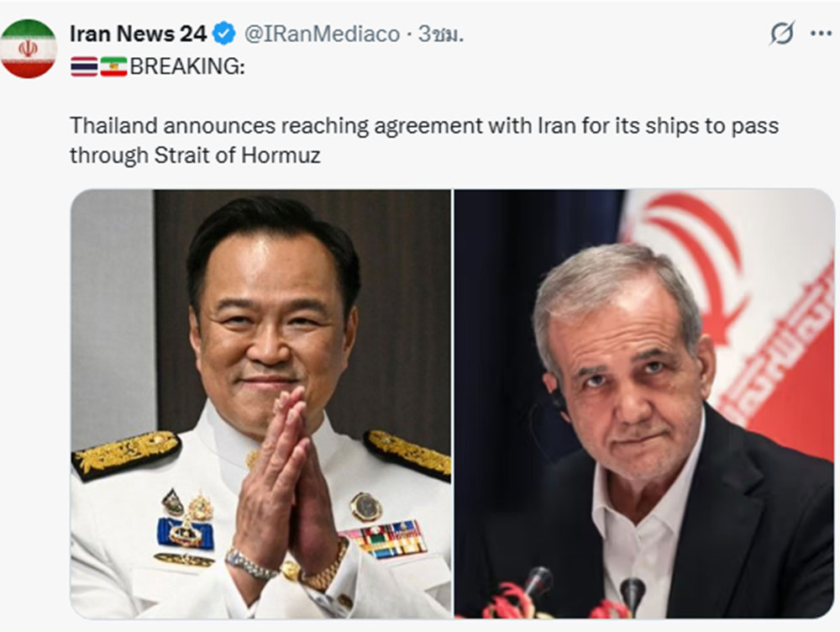This screenshot has width=840, height=632.
Task: Open the Iran News 24 profile avatar
Action: (28, 49)
